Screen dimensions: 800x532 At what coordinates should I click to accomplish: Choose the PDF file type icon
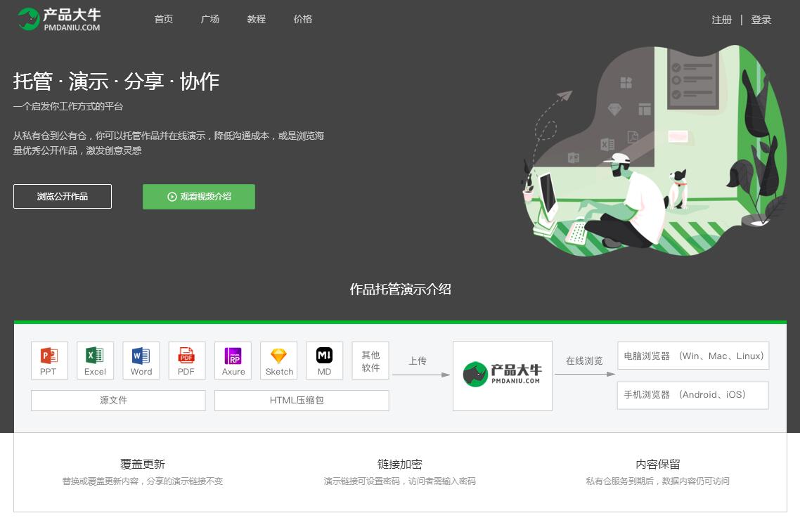coord(187,361)
